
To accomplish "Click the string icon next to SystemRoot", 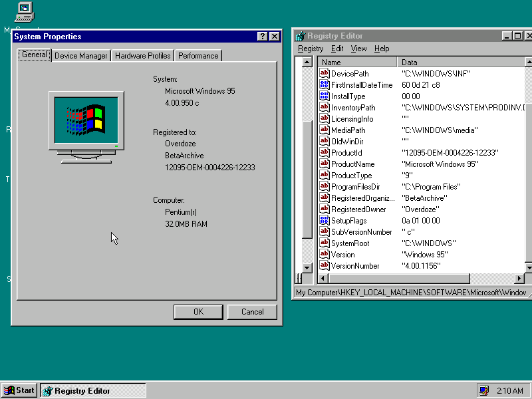I will 324,243.
